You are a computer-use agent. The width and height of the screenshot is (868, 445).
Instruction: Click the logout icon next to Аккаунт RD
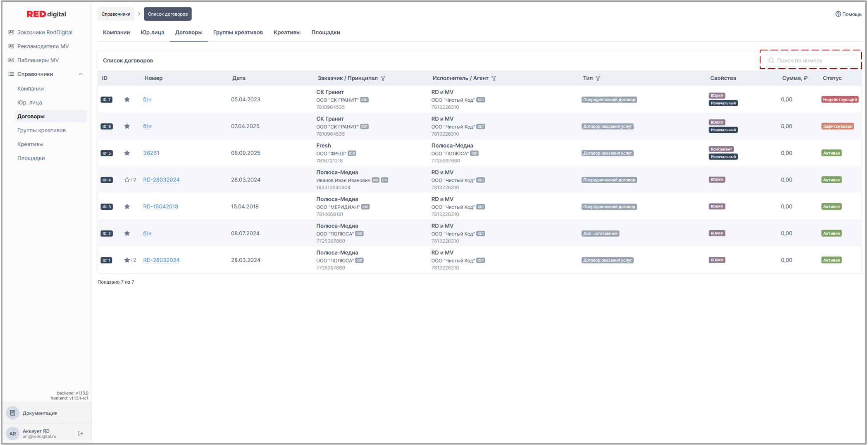pos(80,433)
